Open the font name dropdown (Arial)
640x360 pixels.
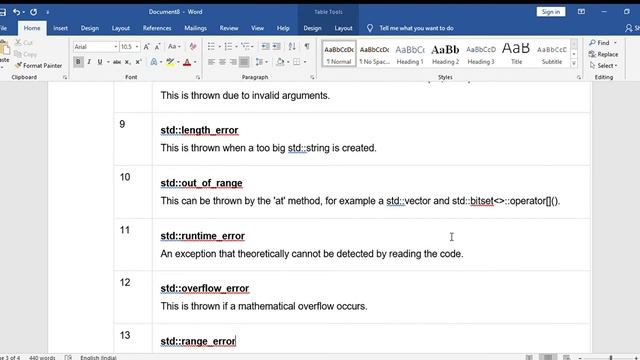pos(116,47)
